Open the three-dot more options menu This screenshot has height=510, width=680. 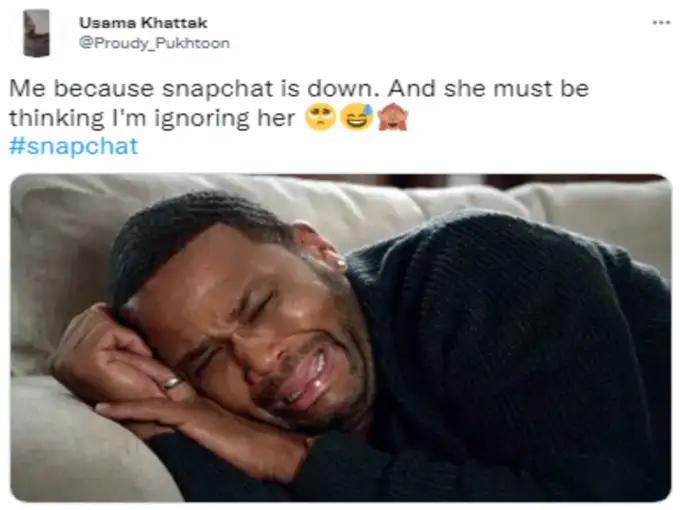(x=661, y=23)
